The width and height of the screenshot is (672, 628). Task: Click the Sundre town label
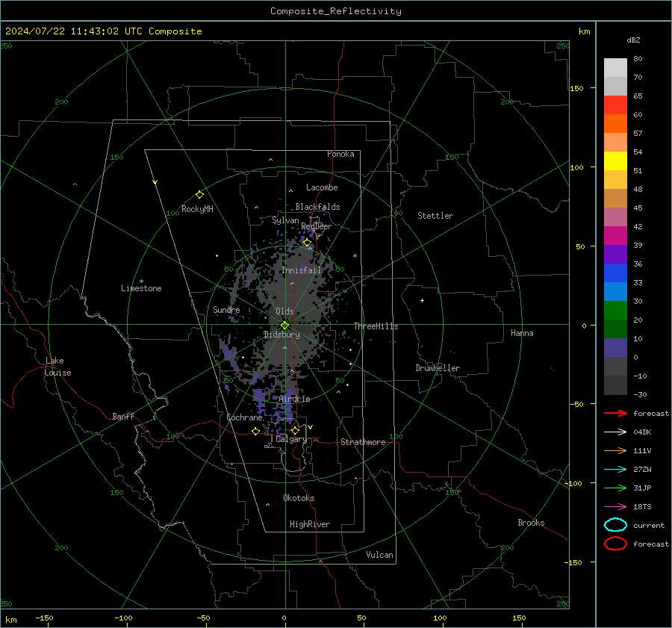pos(226,309)
